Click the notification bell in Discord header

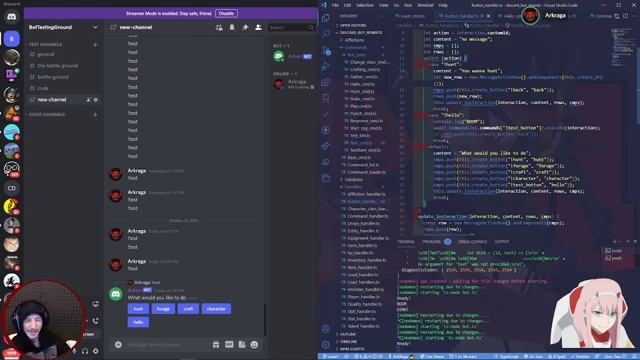pos(232,27)
